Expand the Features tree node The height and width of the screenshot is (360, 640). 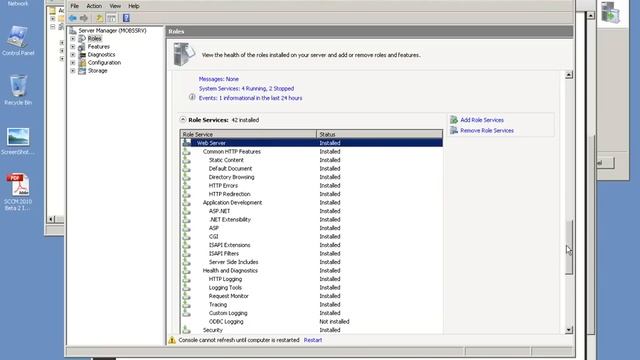(73, 47)
